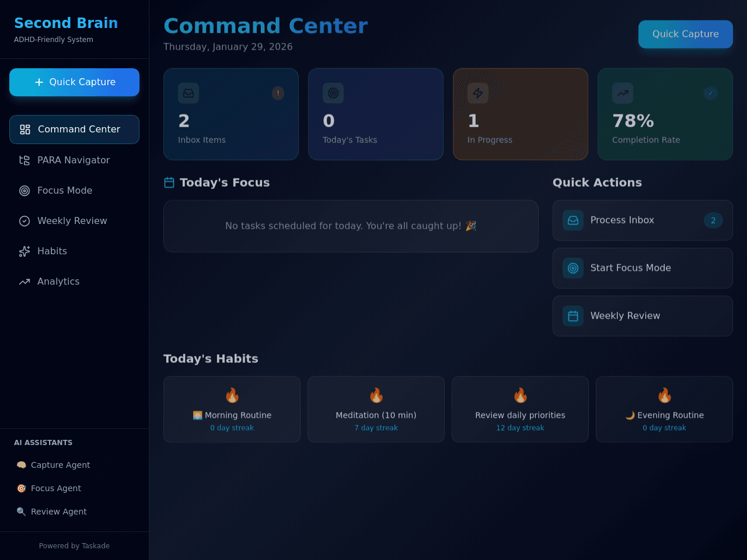The image size is (747, 560).
Task: Mark the Review daily priorities habit card
Action: coord(520,409)
